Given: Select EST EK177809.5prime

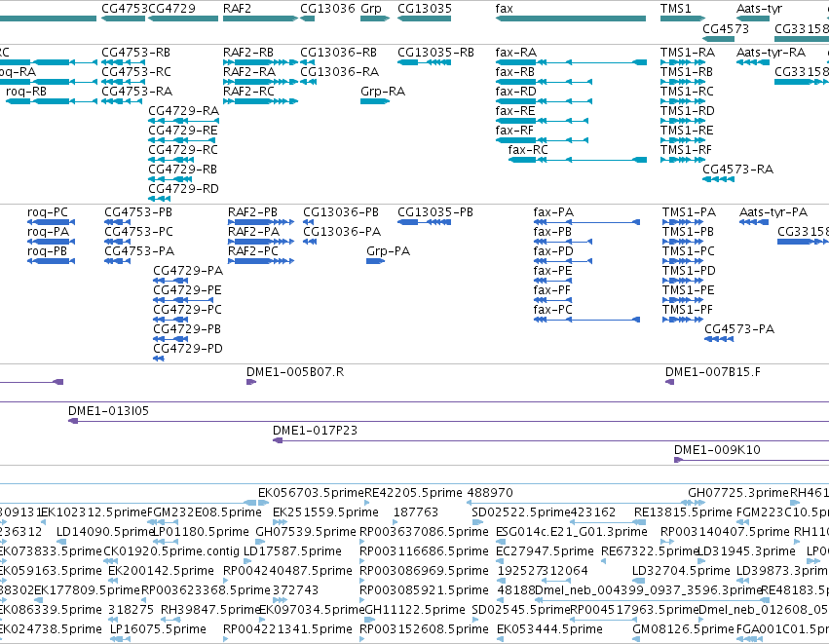Looking at the screenshot, I should pyautogui.click(x=88, y=590).
